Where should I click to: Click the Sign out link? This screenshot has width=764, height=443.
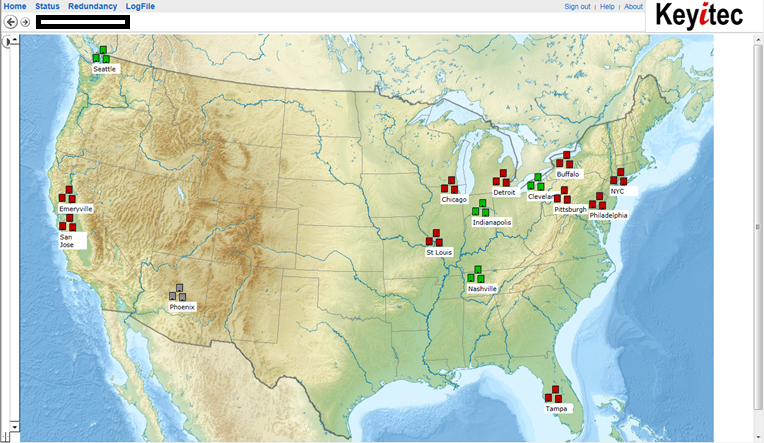(x=577, y=6)
